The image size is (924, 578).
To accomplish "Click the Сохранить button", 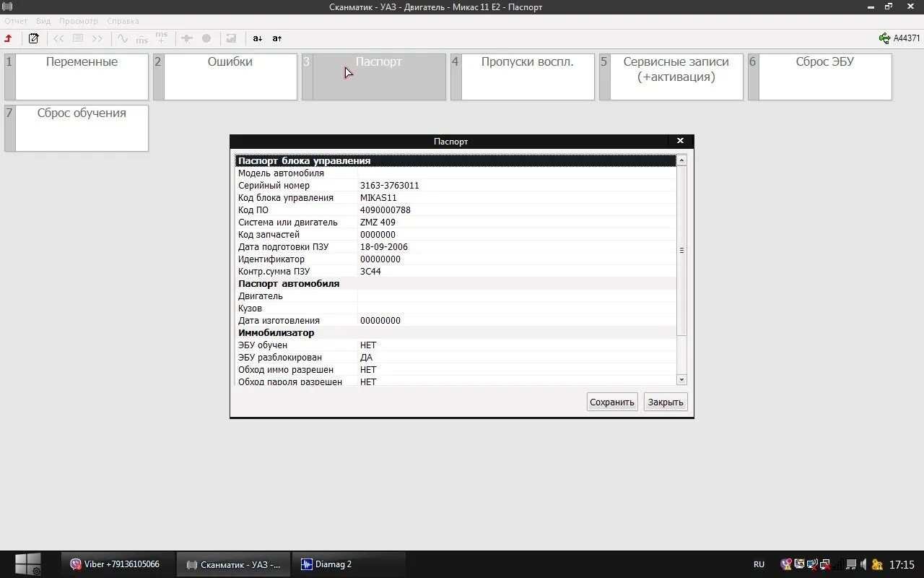I will (612, 402).
